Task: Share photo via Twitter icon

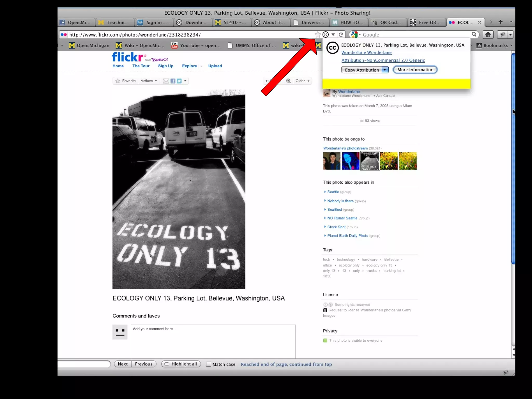Action: (x=179, y=81)
